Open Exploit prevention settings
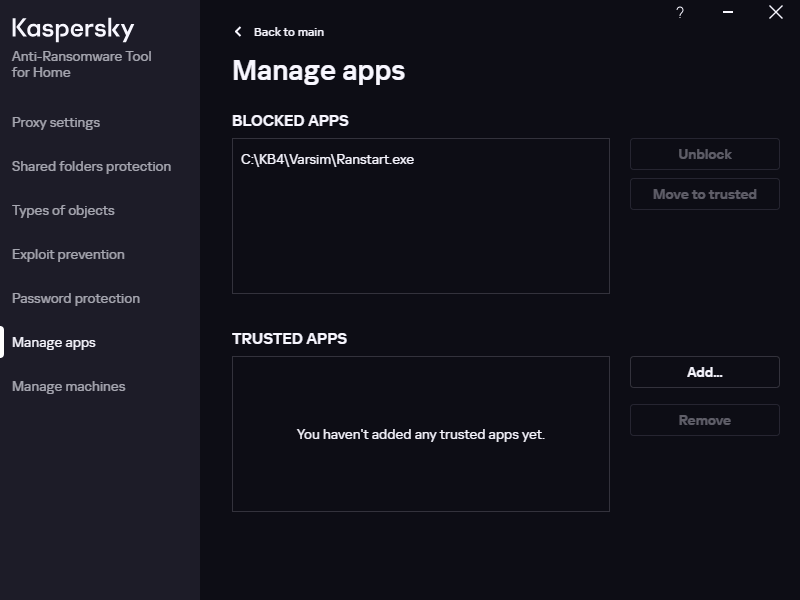800x600 pixels. tap(68, 254)
